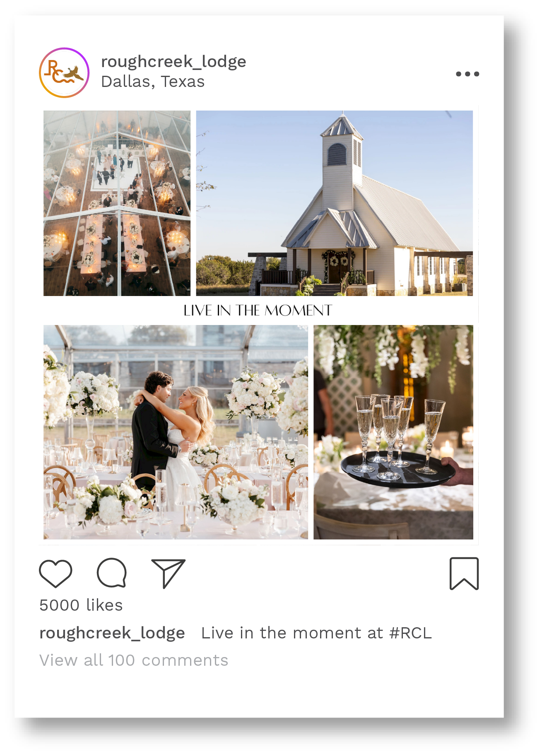Like the post with heart icon

click(55, 573)
